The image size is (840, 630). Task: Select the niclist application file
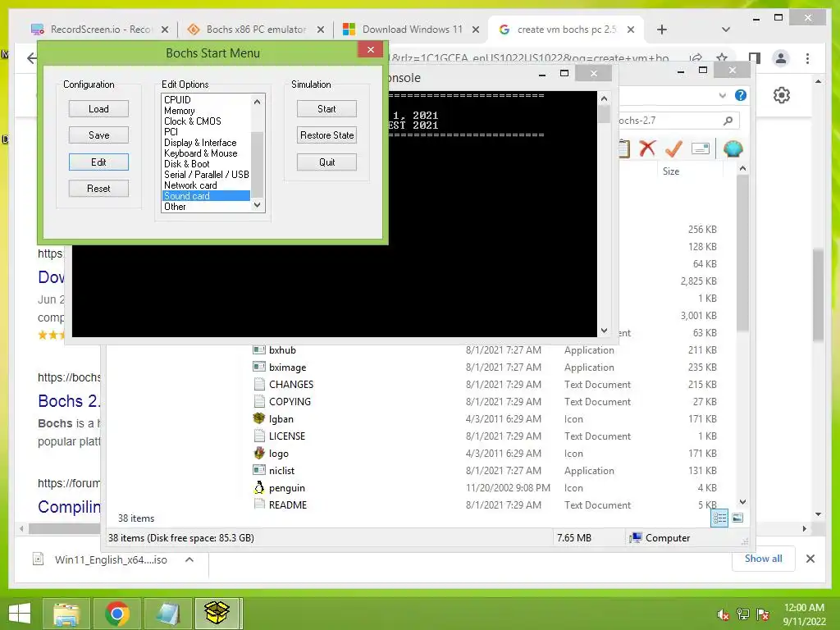tap(281, 470)
